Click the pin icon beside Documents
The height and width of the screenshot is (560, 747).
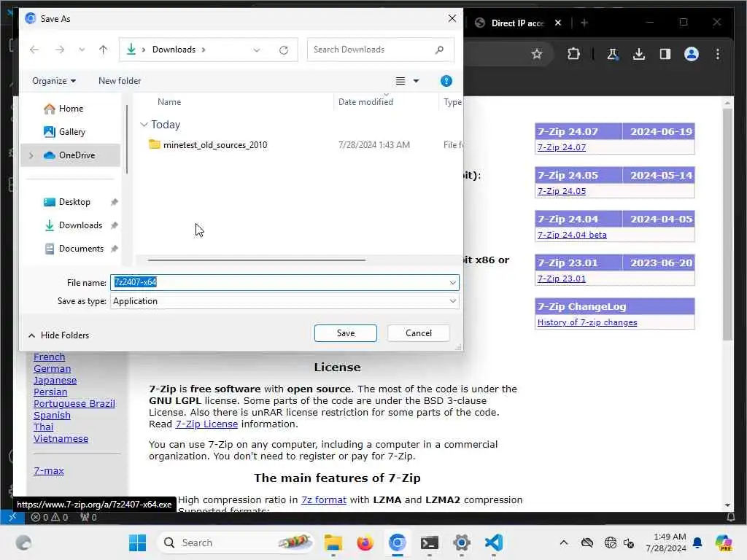point(114,249)
